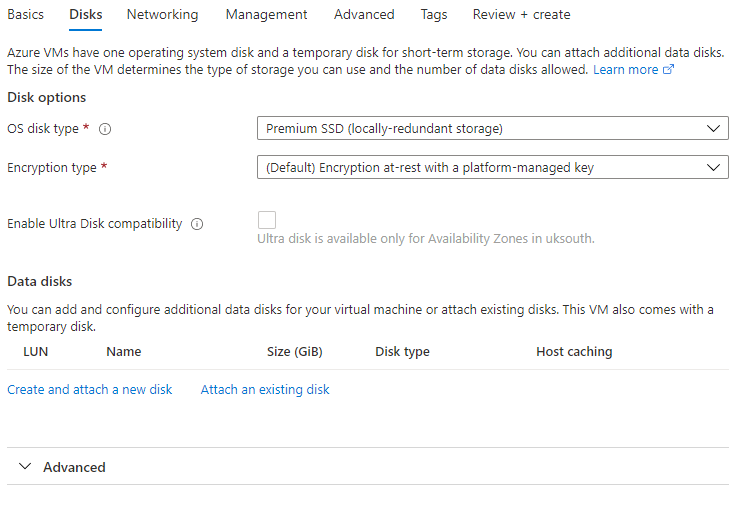The height and width of the screenshot is (520, 743).
Task: Click Attach an existing disk link
Action: pos(265,390)
